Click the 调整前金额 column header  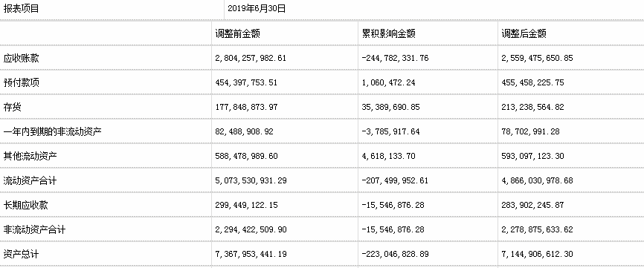[x=237, y=33]
